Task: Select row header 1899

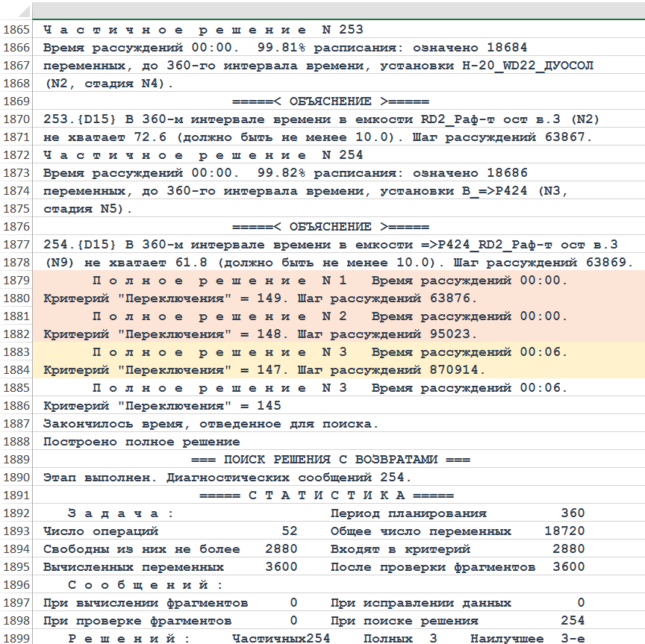Action: click(16, 638)
